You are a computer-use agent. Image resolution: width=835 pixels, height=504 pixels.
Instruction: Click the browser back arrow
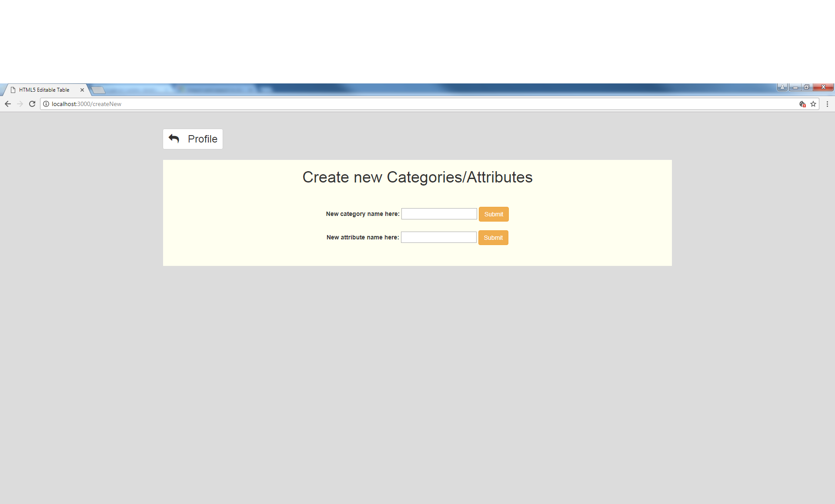[7, 104]
